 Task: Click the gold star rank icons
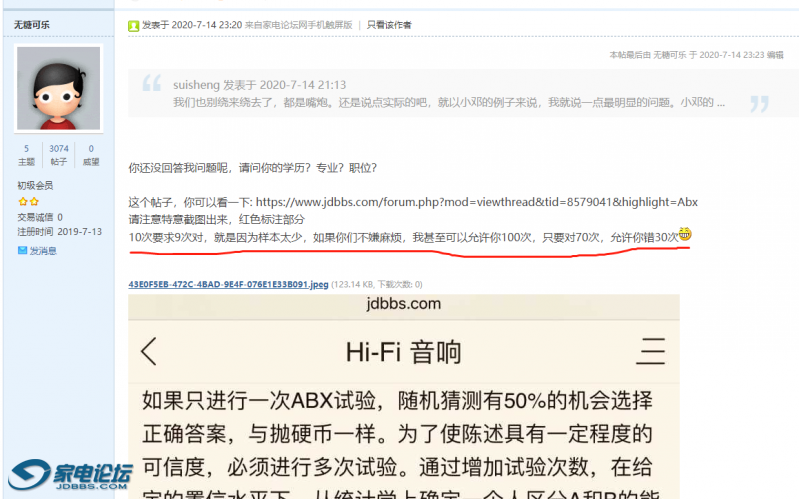28,201
